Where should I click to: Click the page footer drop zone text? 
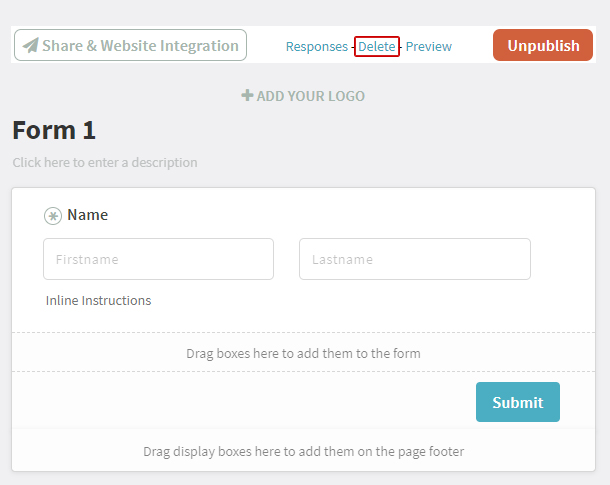pyautogui.click(x=303, y=452)
